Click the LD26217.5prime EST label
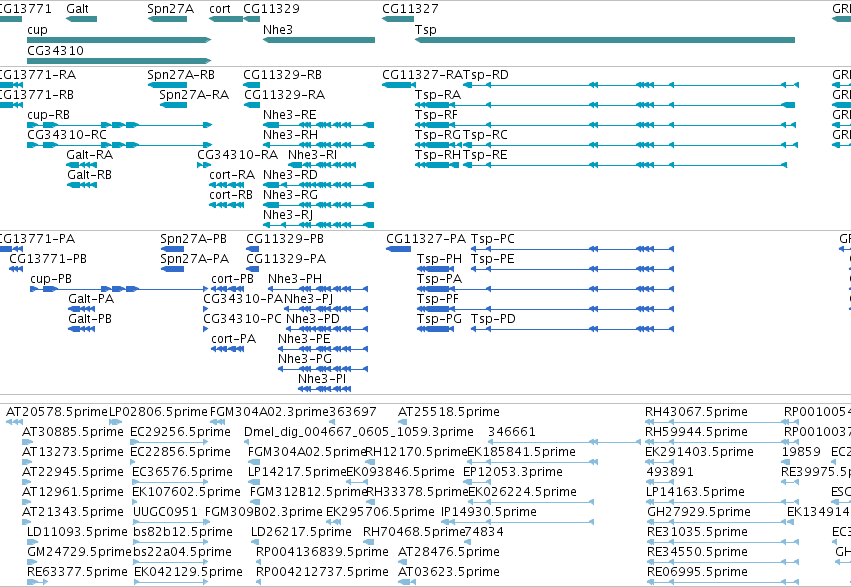Viewport: 851px width, 587px height. click(x=301, y=532)
